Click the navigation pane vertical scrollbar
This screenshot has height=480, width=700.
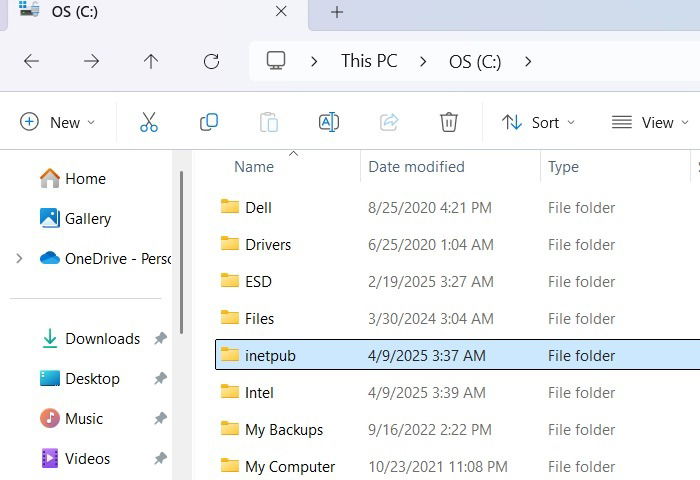coord(182,252)
